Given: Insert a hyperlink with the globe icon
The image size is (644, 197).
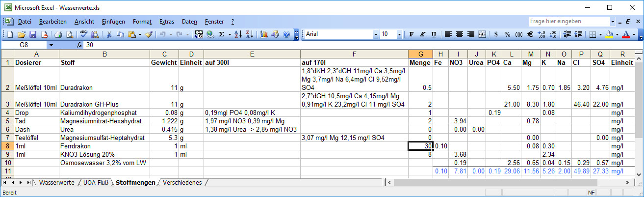Looking at the screenshot, I should (x=210, y=34).
